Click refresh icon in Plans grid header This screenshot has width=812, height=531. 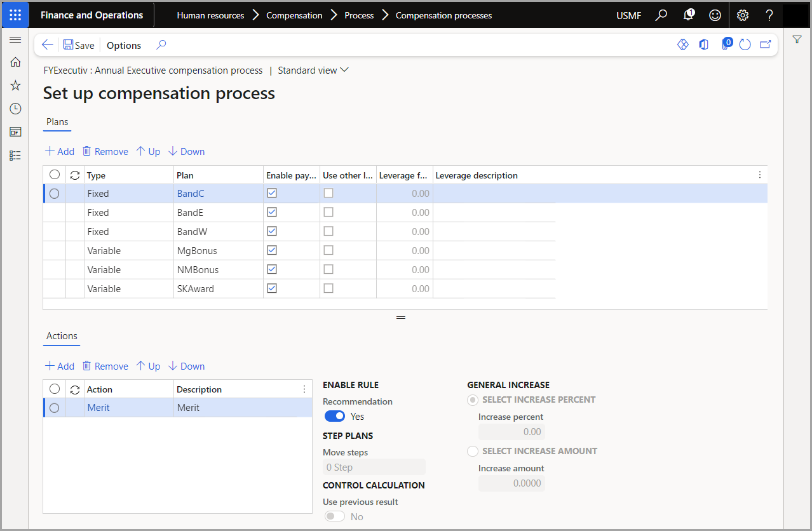pyautogui.click(x=75, y=175)
